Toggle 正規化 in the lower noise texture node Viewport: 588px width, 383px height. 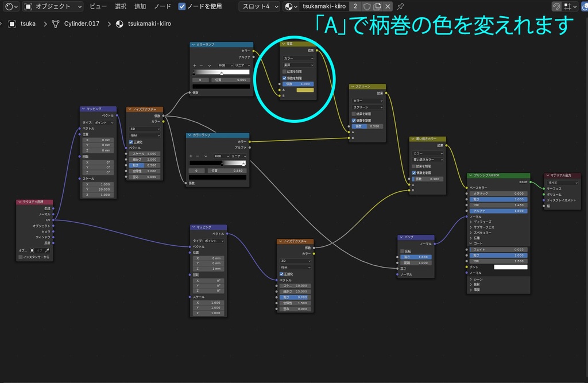pos(281,274)
